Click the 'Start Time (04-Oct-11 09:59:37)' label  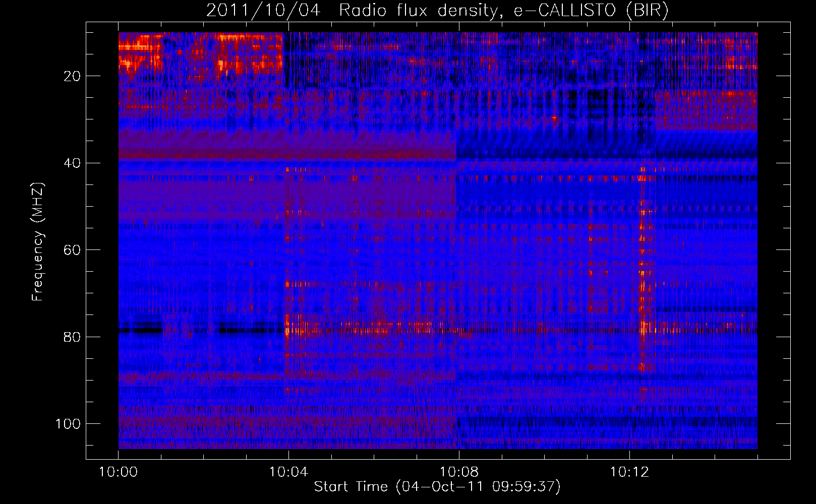(437, 487)
